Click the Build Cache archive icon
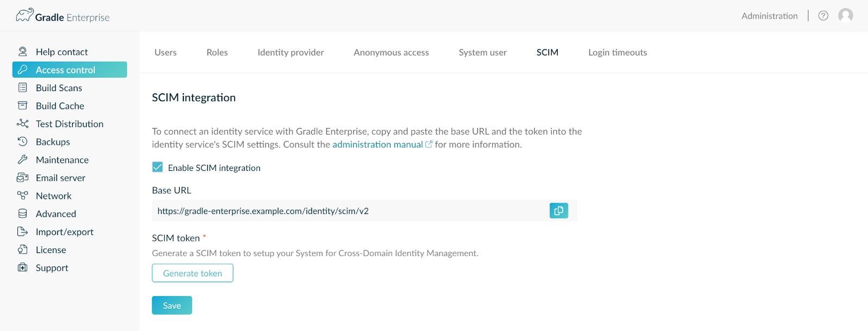Image resolution: width=868 pixels, height=331 pixels. tap(23, 105)
